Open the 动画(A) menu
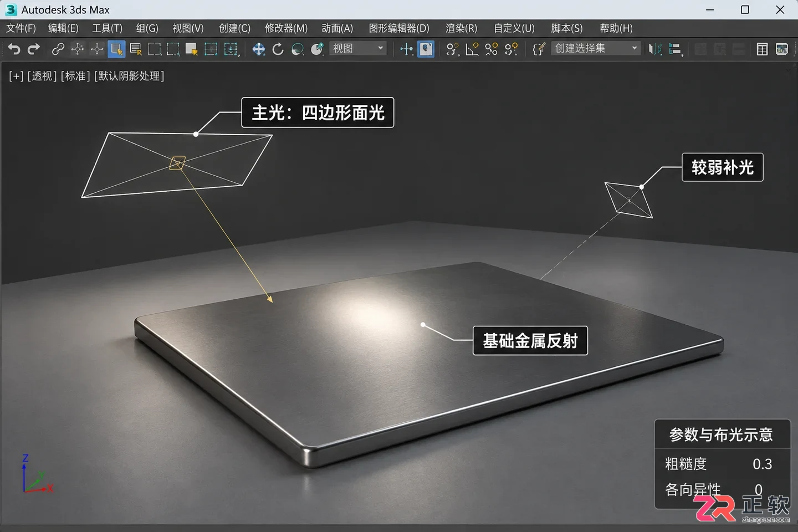Screen dimensions: 798x532 point(337,28)
